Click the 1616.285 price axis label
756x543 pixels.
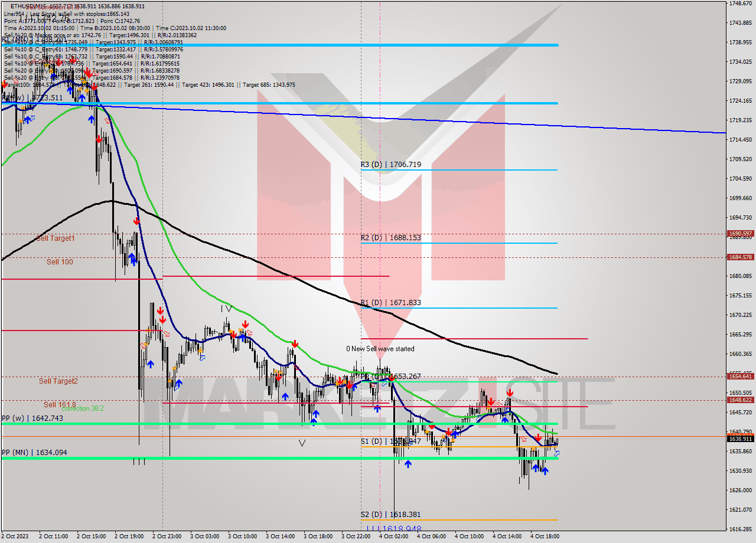pos(740,529)
